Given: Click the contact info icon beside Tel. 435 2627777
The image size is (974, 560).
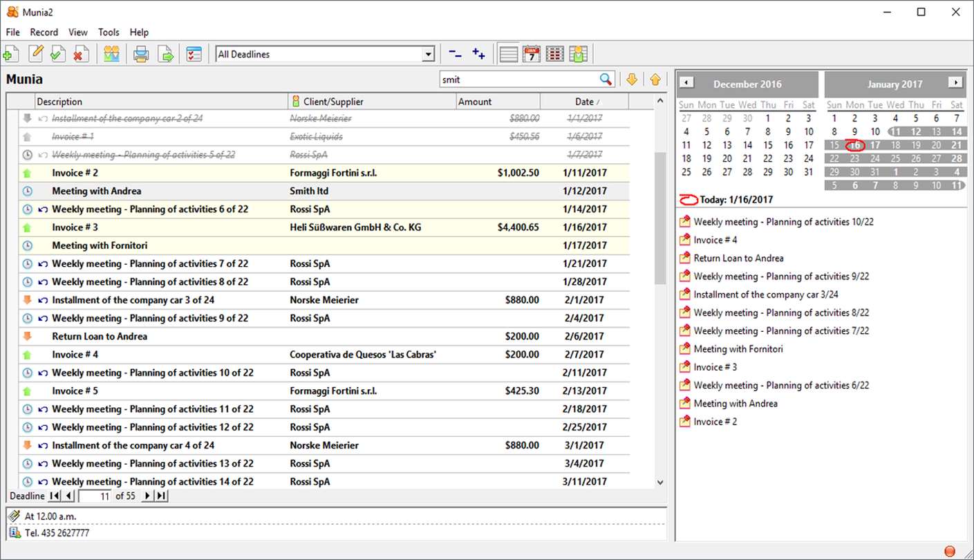Looking at the screenshot, I should coord(15,533).
